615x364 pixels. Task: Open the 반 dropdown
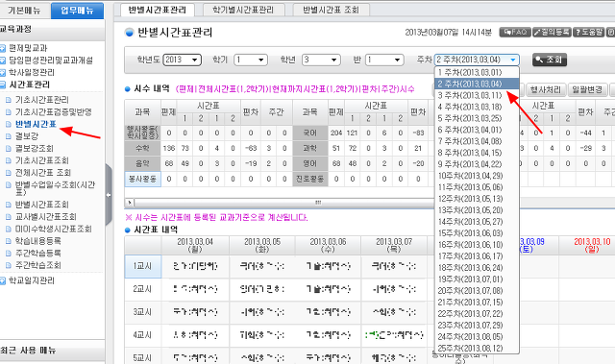click(x=384, y=60)
